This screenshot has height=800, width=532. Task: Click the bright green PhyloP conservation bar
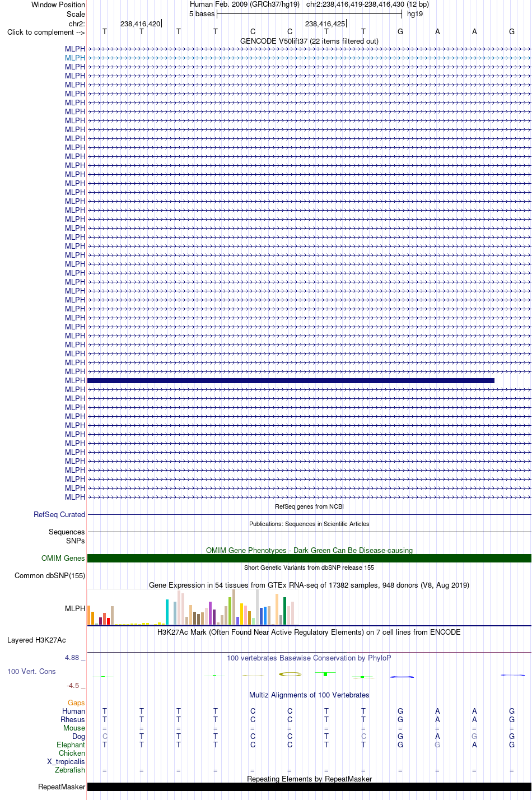coord(325,674)
